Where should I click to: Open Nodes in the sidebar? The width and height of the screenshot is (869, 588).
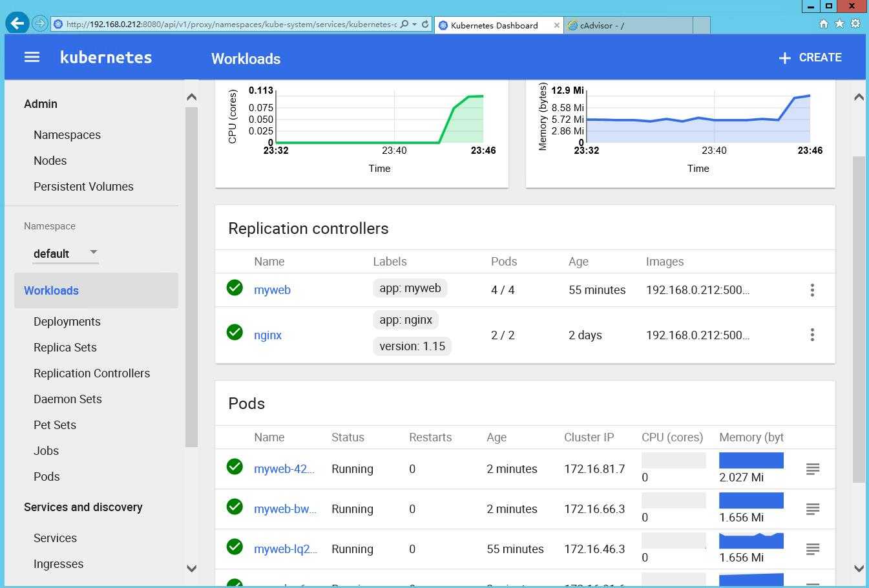coord(50,161)
